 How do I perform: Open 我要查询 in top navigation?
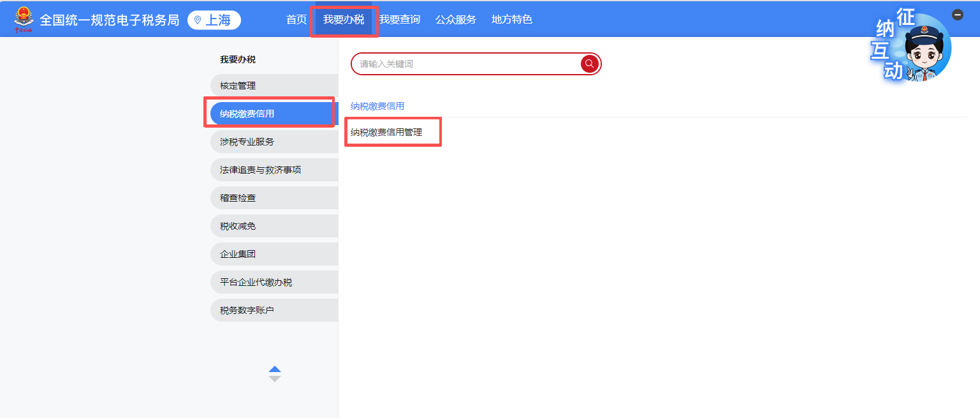coord(400,20)
